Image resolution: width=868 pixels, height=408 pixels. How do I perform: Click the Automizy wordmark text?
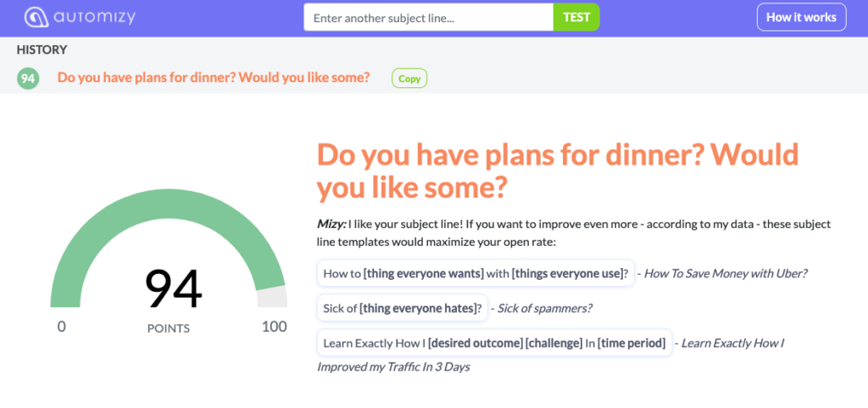tap(95, 17)
